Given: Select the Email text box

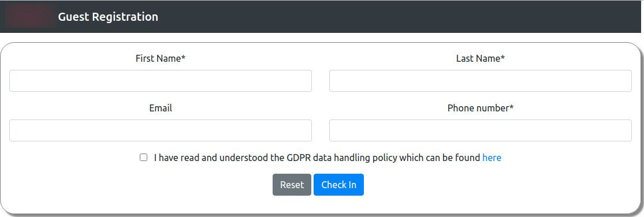Looking at the screenshot, I should 160,130.
